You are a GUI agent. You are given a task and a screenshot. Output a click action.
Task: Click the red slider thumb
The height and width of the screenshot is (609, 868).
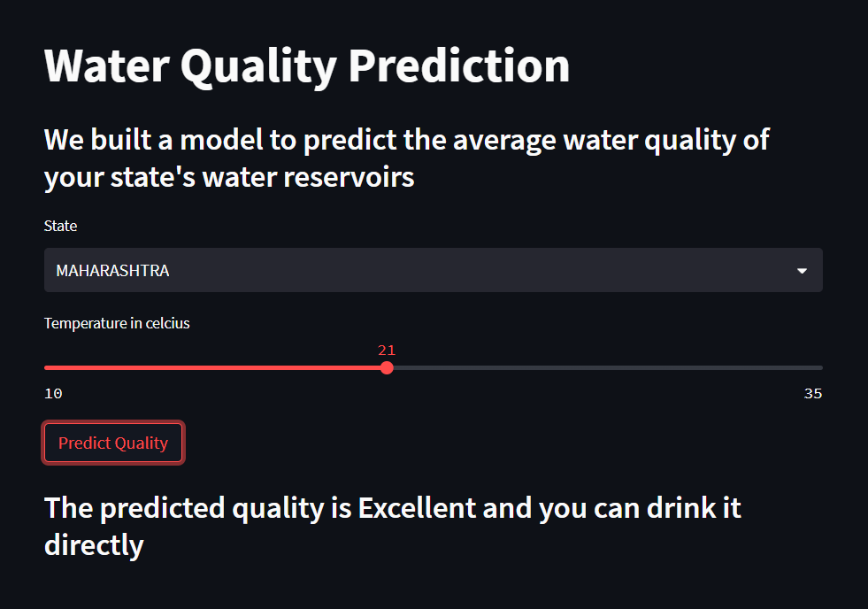click(387, 367)
